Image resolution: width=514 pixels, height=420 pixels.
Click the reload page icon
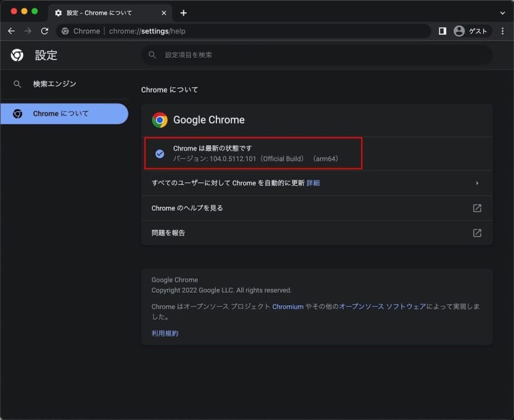pyautogui.click(x=44, y=31)
